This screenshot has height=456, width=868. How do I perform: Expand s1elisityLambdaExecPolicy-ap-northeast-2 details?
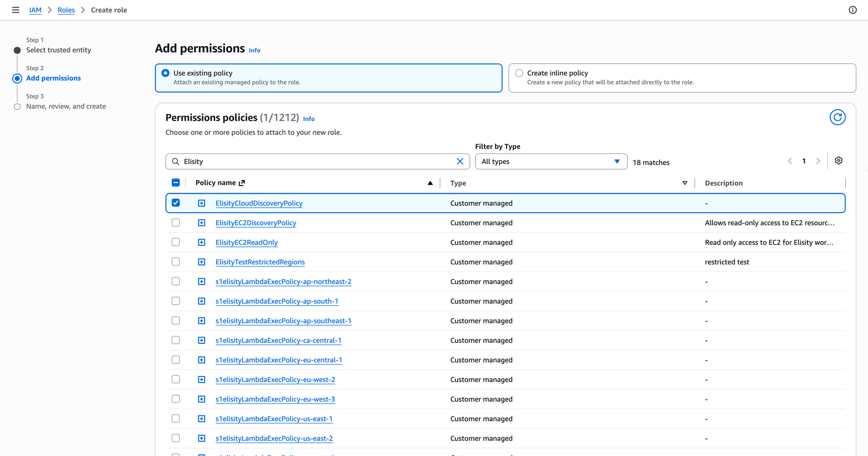[x=202, y=282]
